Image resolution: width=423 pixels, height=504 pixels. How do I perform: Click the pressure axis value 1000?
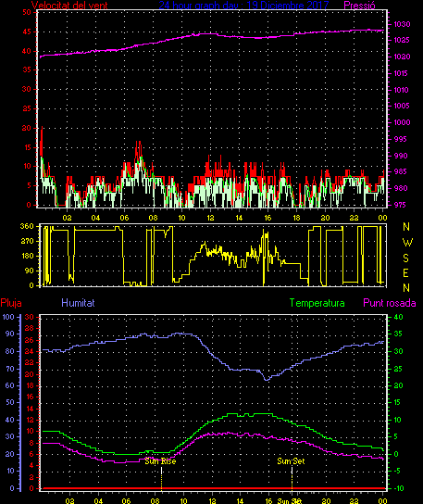tap(402, 122)
